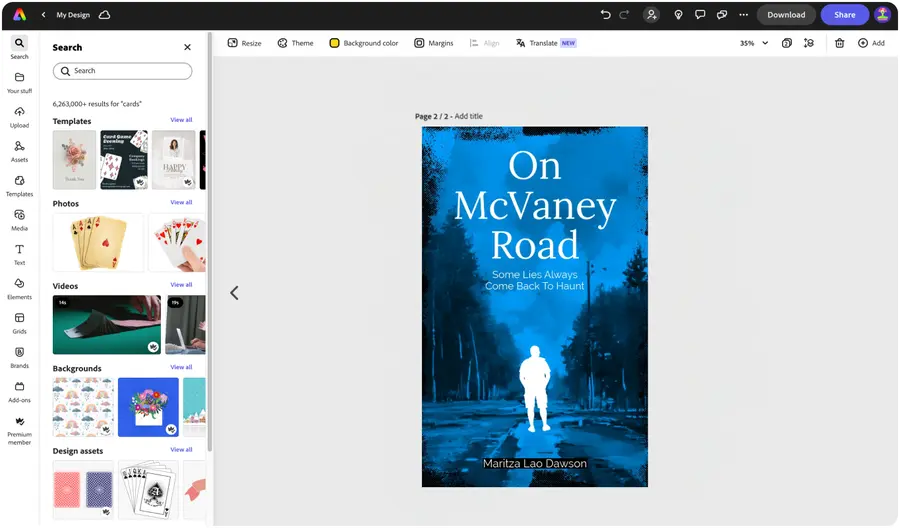Open the three-dots more options menu
The image size is (900, 528).
tap(743, 15)
